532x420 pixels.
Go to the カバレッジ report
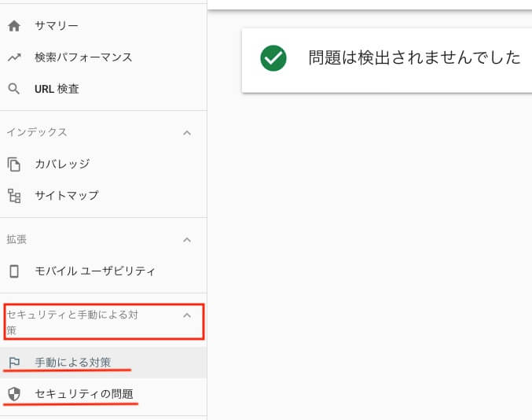click(103, 164)
